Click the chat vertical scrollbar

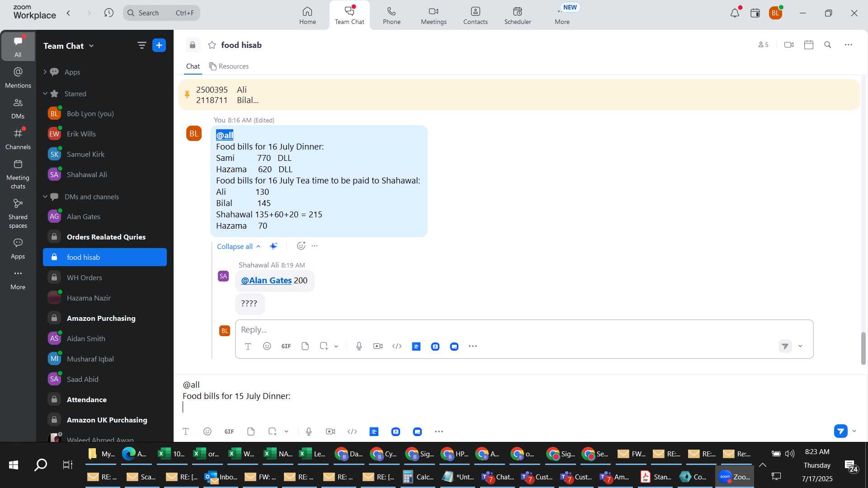click(863, 348)
